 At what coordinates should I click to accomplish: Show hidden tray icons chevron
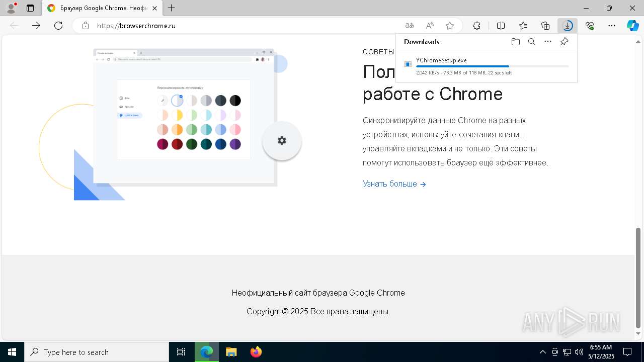point(542,352)
